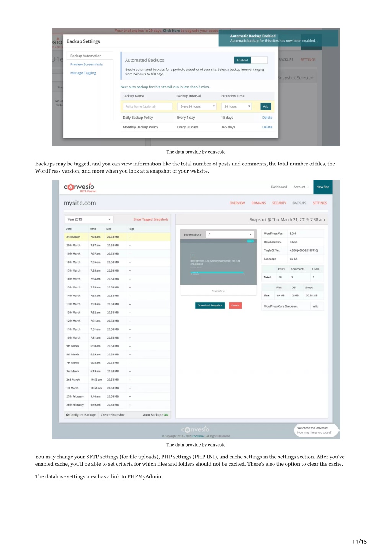Select the 14th March snapshot row

coord(117,296)
